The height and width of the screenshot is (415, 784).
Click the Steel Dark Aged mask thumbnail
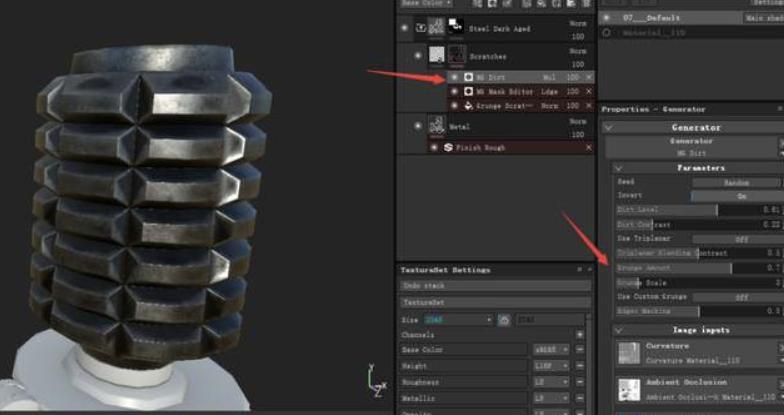(456, 27)
